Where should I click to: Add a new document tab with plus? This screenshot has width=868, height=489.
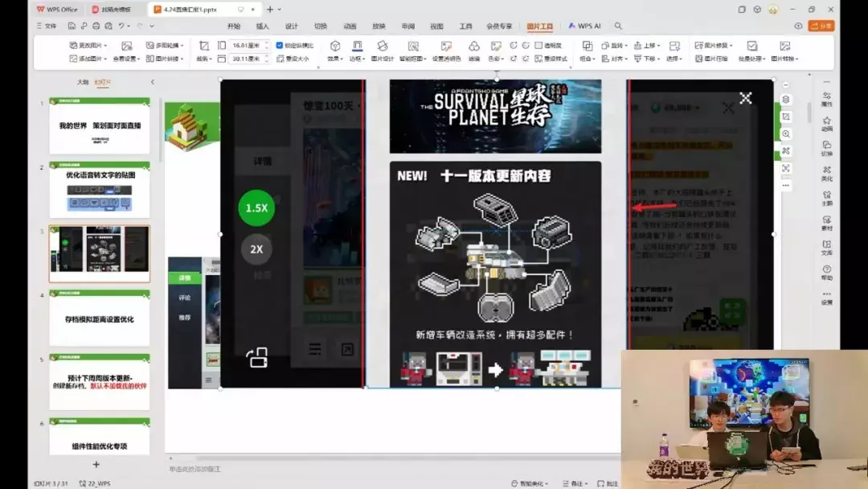(270, 10)
